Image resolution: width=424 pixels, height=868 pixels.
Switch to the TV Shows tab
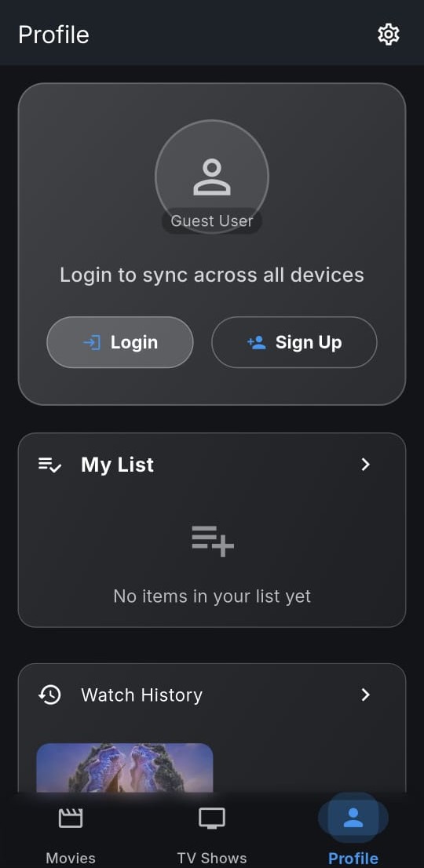[x=212, y=832]
